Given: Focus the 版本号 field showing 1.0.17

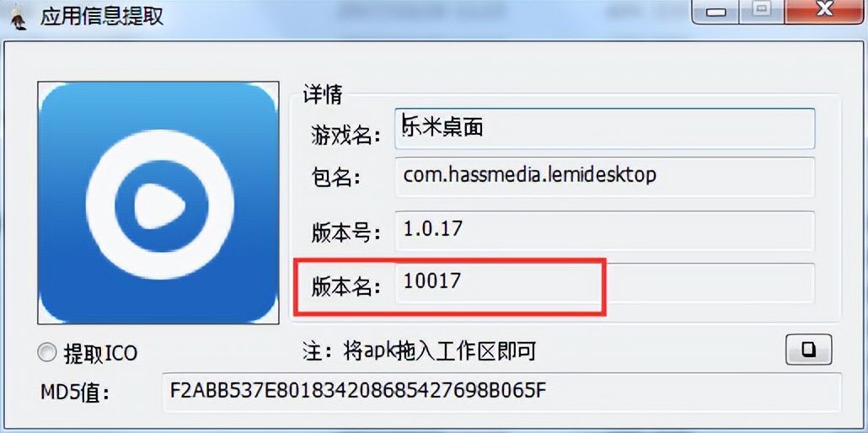Looking at the screenshot, I should [x=604, y=230].
